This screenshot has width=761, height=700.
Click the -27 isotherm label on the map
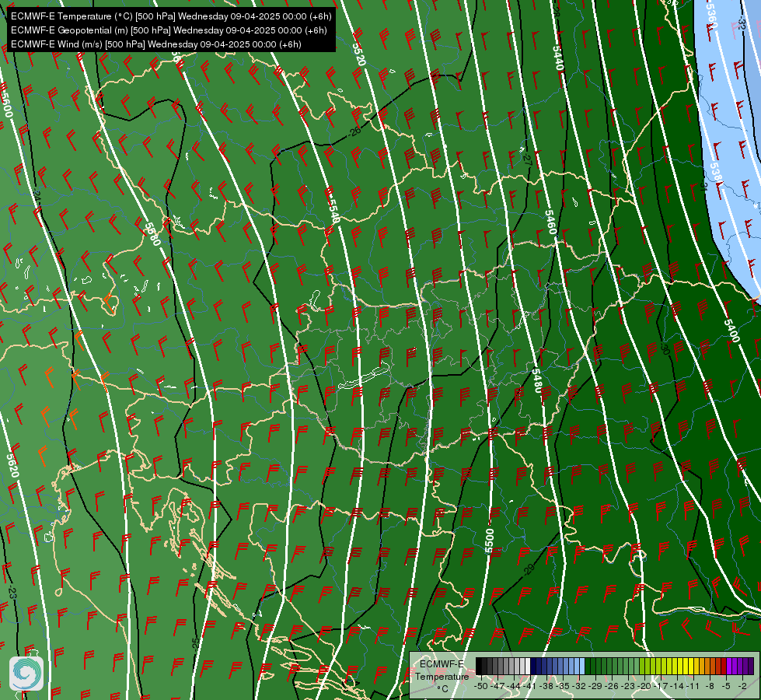coord(527,159)
